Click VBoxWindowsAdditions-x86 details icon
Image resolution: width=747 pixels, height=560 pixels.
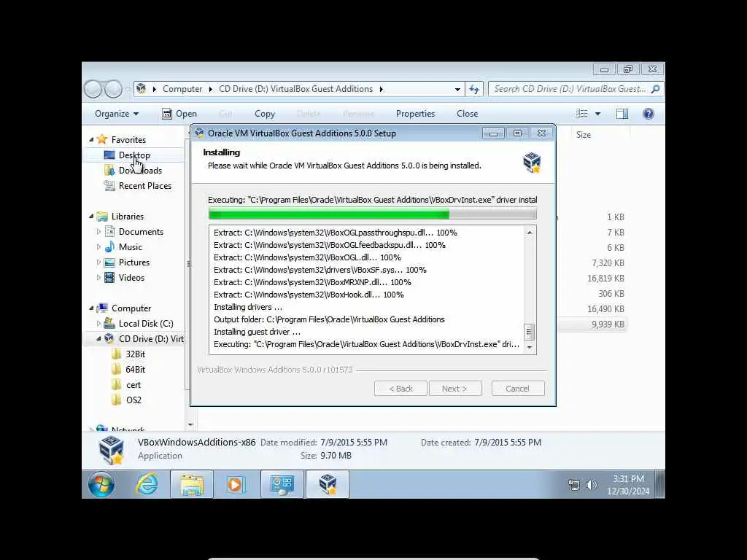click(111, 449)
